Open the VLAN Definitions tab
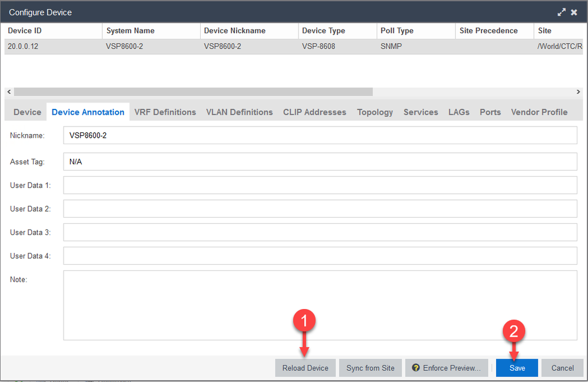588x382 pixels. tap(239, 112)
